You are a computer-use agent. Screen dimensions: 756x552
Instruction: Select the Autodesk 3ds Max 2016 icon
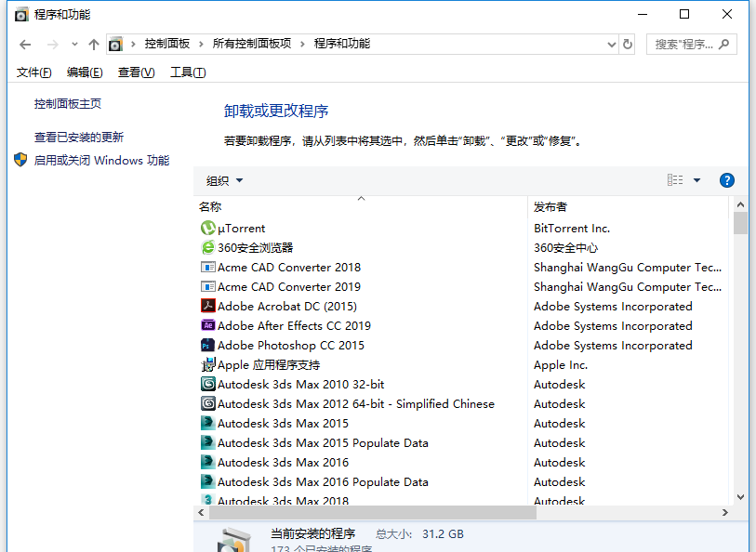[x=207, y=462]
